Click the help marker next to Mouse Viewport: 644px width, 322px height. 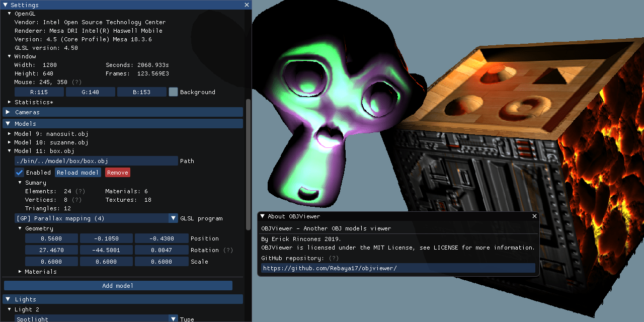(x=76, y=82)
